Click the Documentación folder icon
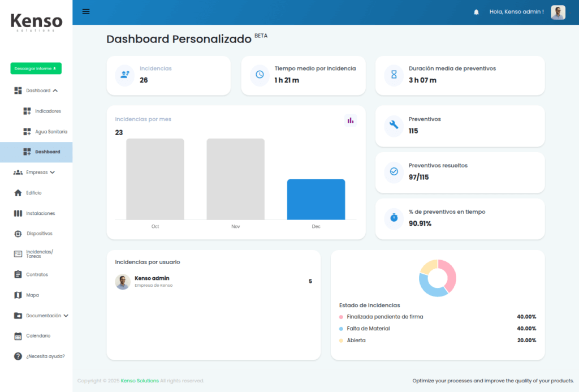Viewport: 579px width, 392px height. click(18, 316)
